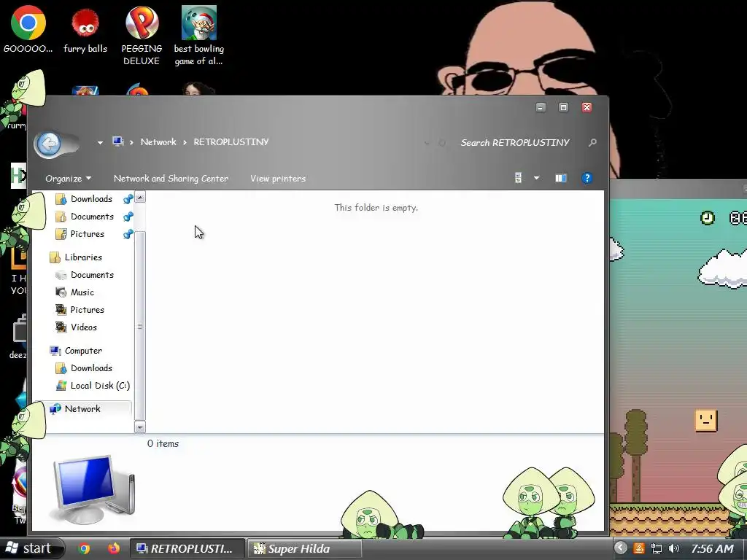Select Libraries in the navigation pane

point(76,257)
